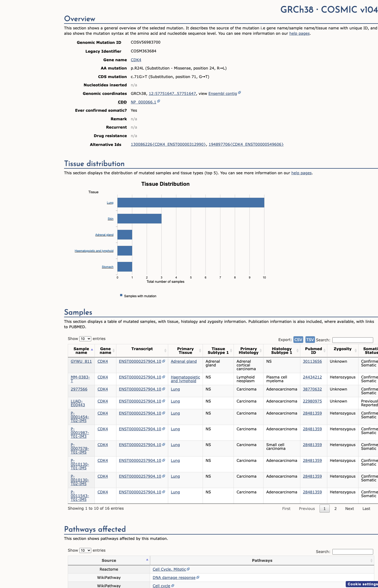Image resolution: width=378 pixels, height=588 pixels.
Task: Export the samples table as CSV
Action: [x=298, y=339]
